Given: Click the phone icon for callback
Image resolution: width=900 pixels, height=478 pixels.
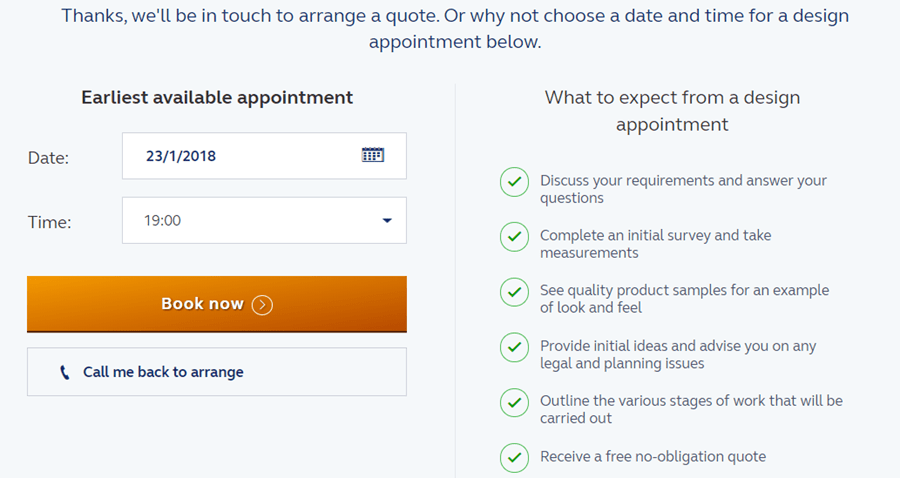Looking at the screenshot, I should (65, 372).
